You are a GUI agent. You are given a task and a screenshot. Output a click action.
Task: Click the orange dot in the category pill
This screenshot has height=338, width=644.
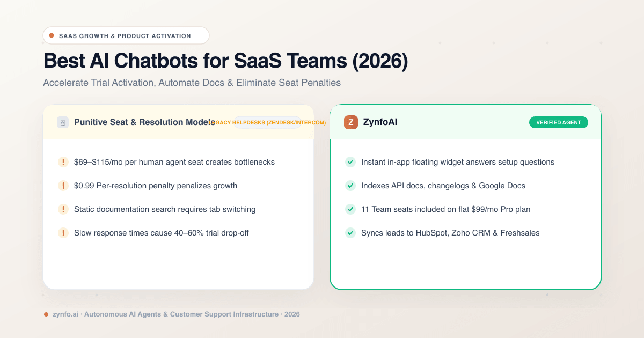pyautogui.click(x=52, y=36)
